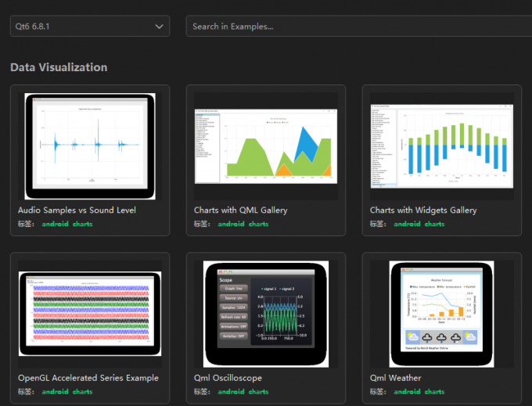Select charts tag under Qml Weather
This screenshot has height=406, width=532.
(x=434, y=392)
